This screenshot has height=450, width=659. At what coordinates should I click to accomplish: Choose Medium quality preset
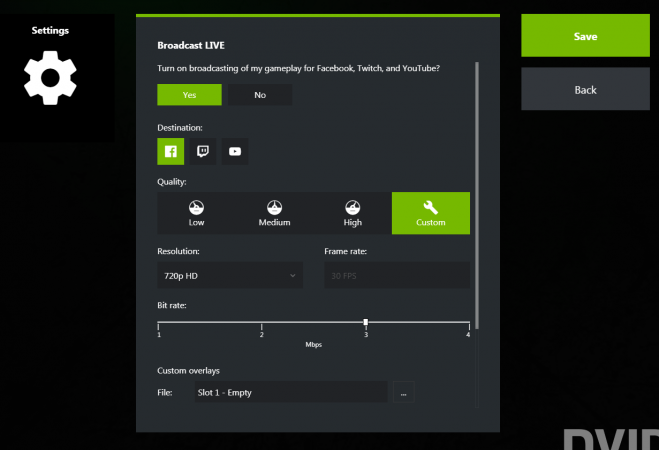[274, 213]
